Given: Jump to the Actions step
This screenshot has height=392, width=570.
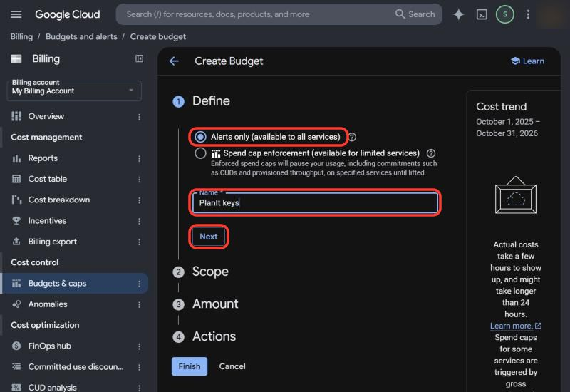Looking at the screenshot, I should click(214, 336).
